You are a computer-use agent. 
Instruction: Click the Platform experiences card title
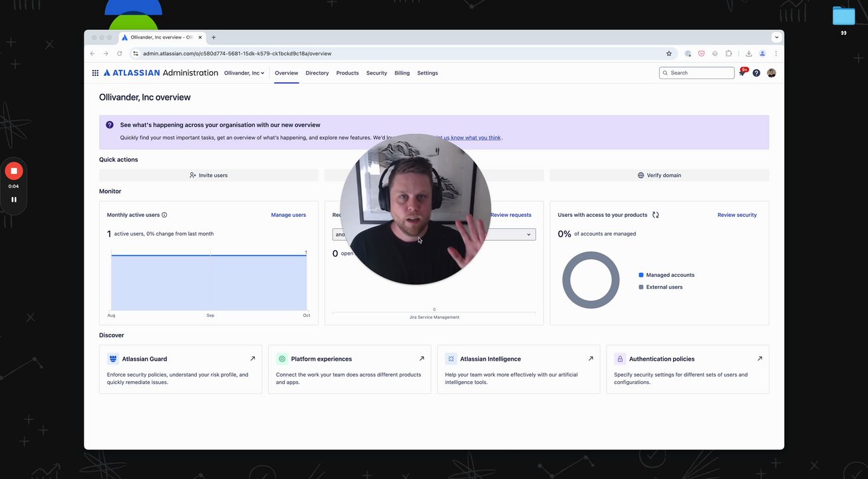click(x=321, y=359)
